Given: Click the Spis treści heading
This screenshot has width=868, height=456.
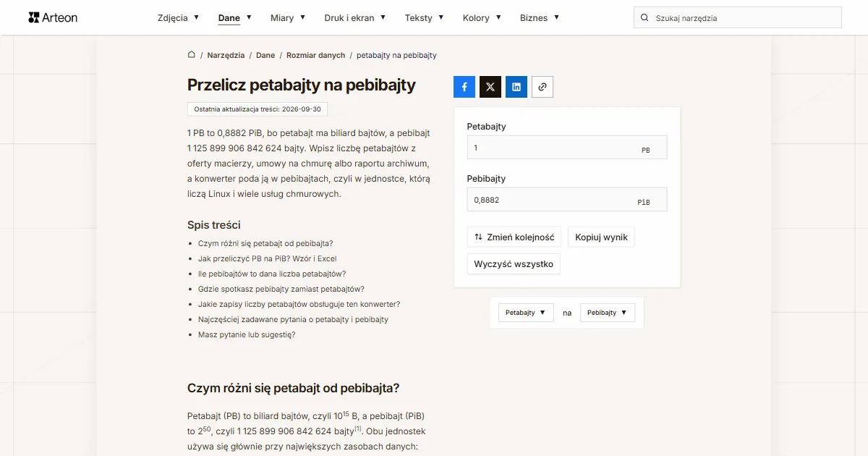Looking at the screenshot, I should [x=214, y=225].
